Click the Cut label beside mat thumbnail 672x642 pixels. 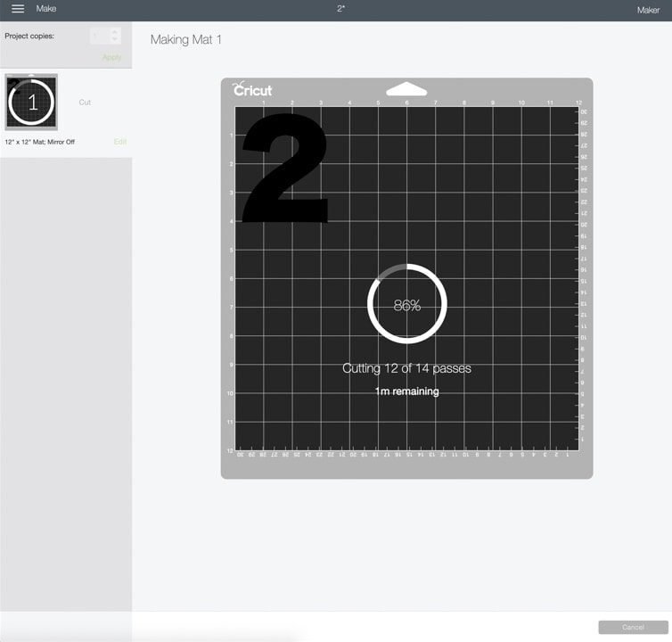pos(85,103)
